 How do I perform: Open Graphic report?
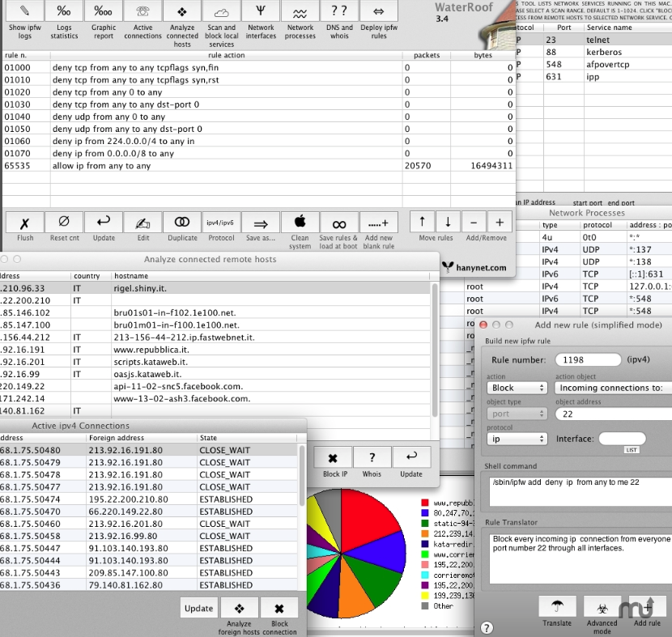pos(104,11)
